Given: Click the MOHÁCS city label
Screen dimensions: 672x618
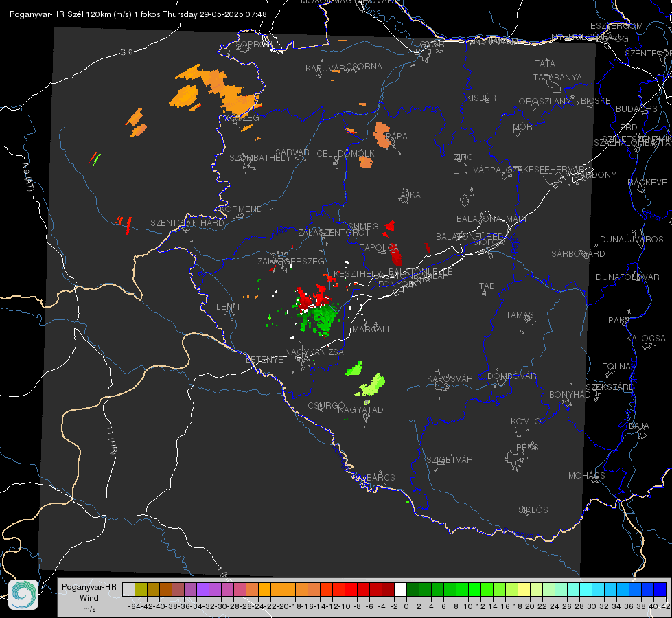Looking at the screenshot, I should (x=587, y=476).
